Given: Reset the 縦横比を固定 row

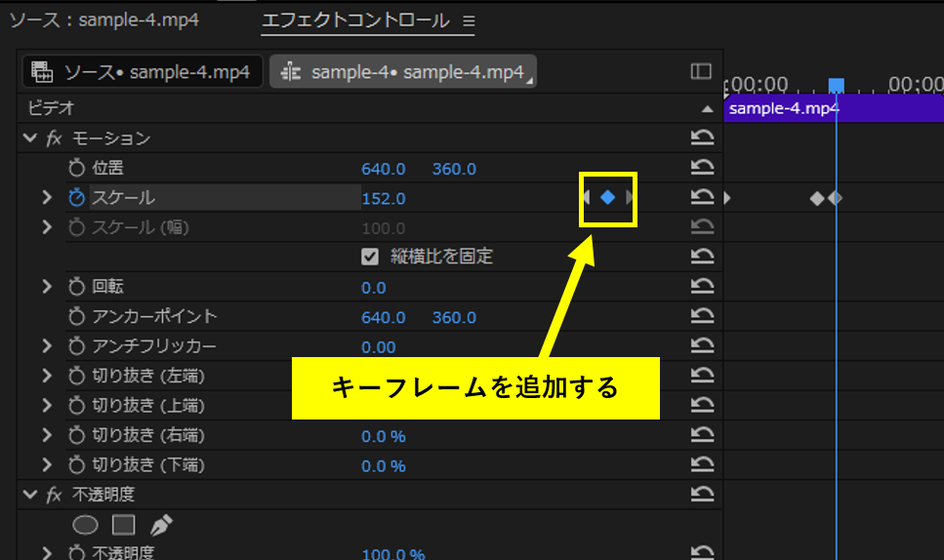Looking at the screenshot, I should pyautogui.click(x=702, y=257).
